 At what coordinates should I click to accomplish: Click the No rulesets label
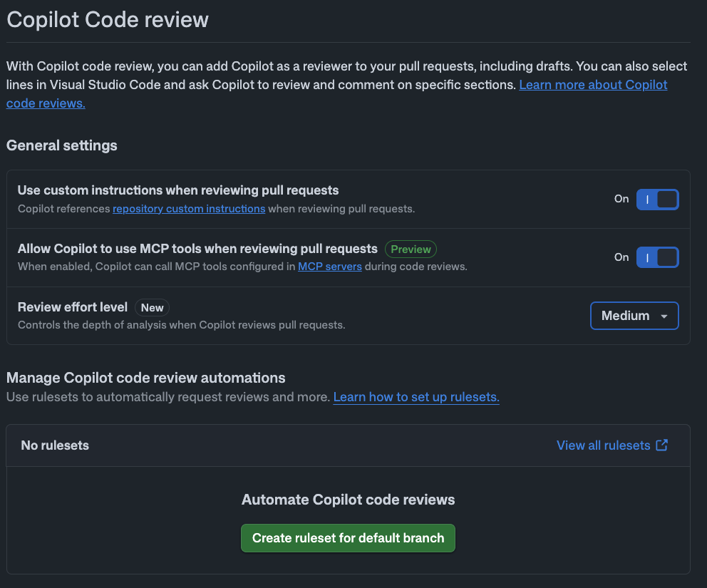(55, 445)
